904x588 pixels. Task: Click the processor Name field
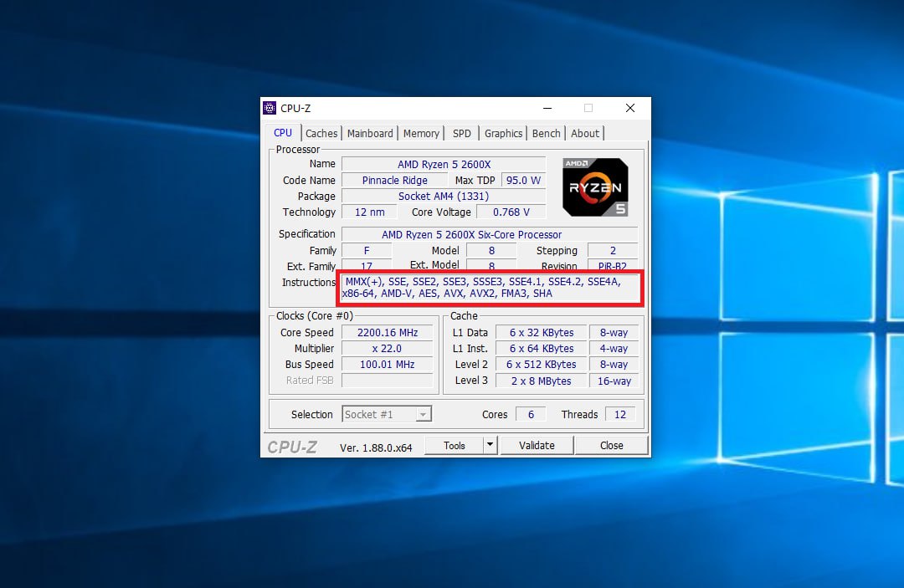[444, 164]
